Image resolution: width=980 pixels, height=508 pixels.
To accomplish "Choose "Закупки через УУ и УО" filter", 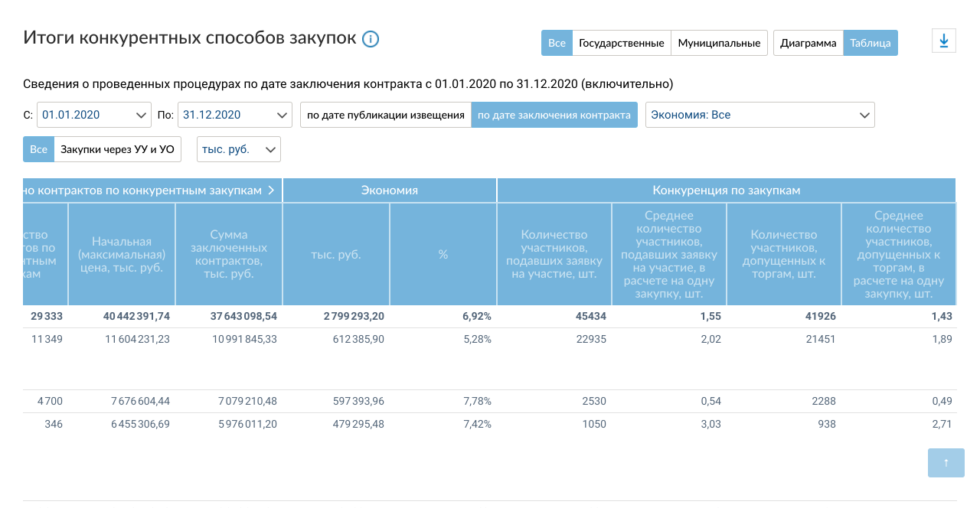I will click(117, 149).
